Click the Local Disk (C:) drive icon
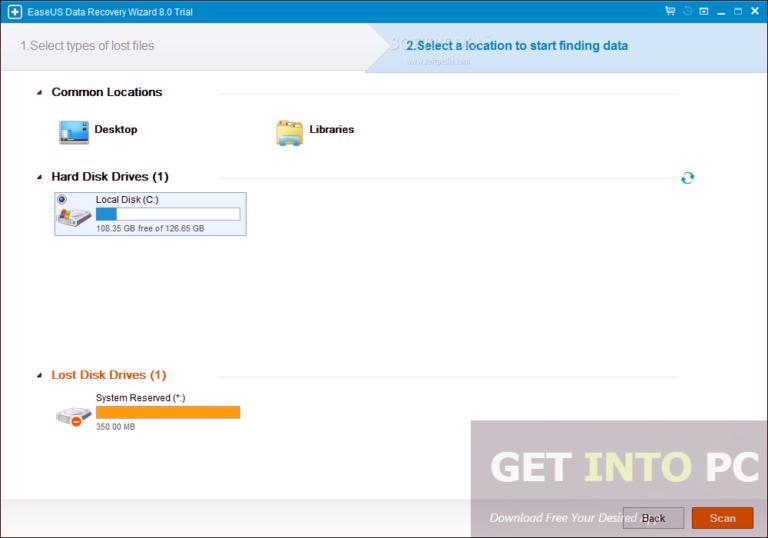Screen dimensions: 768x538 pos(74,217)
